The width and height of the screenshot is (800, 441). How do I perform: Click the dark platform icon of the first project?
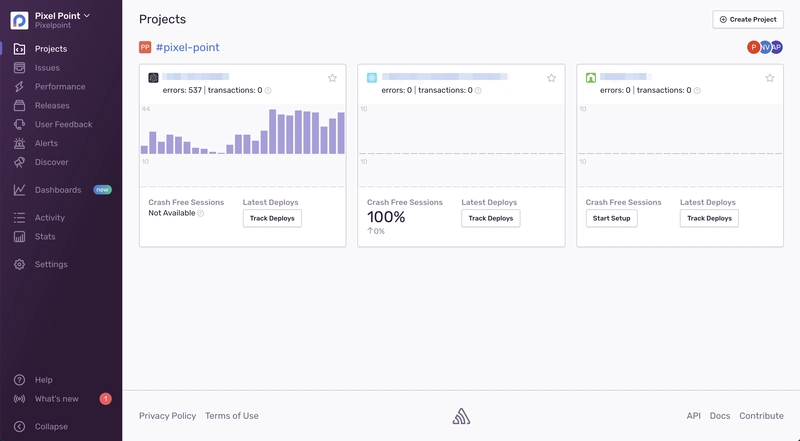(153, 78)
